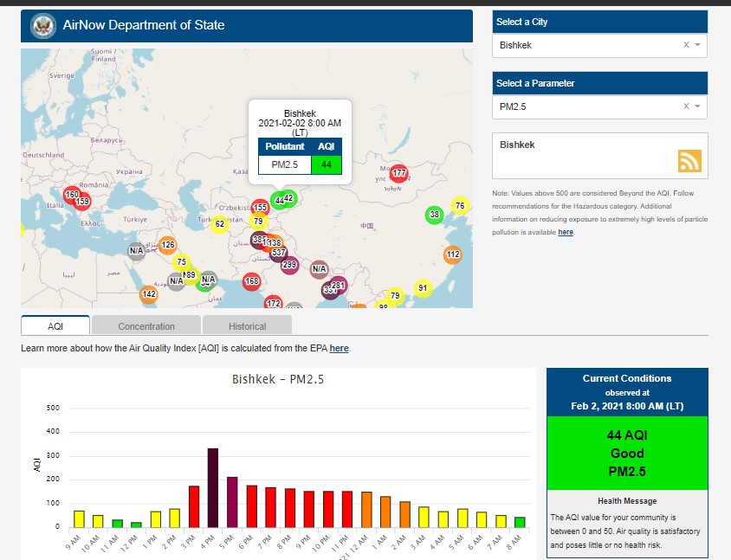Click the green 44 AQI Good panel
Image resolution: width=731 pixels, height=560 pixels.
pos(627,453)
